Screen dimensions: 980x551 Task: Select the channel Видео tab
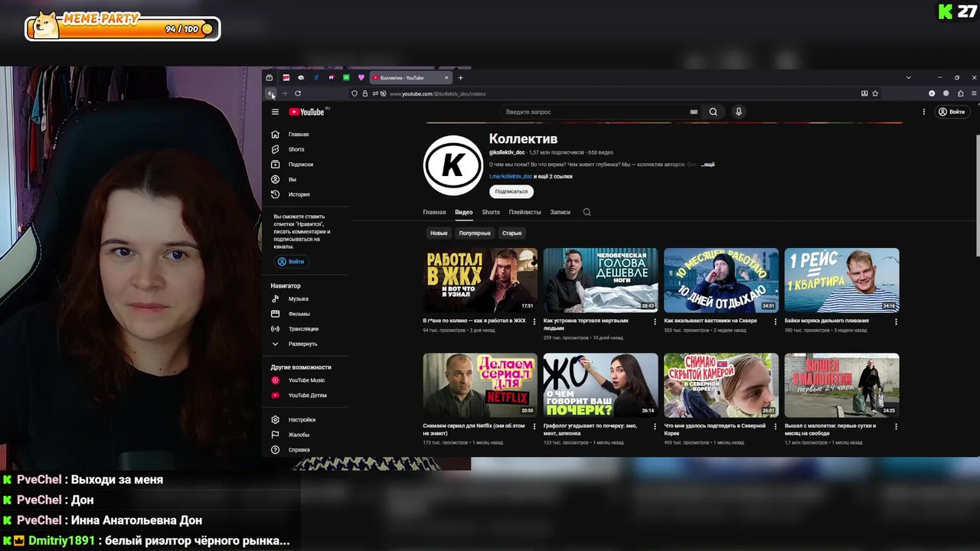click(464, 212)
